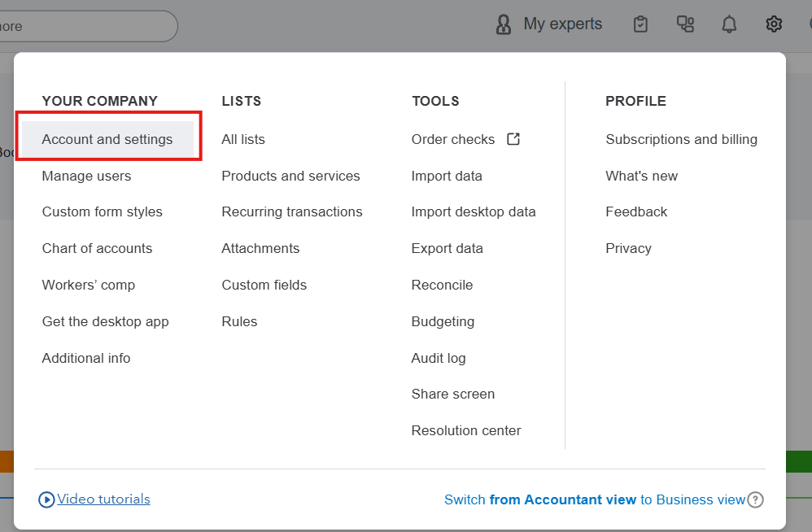Open Subscriptions and billing

click(681, 139)
